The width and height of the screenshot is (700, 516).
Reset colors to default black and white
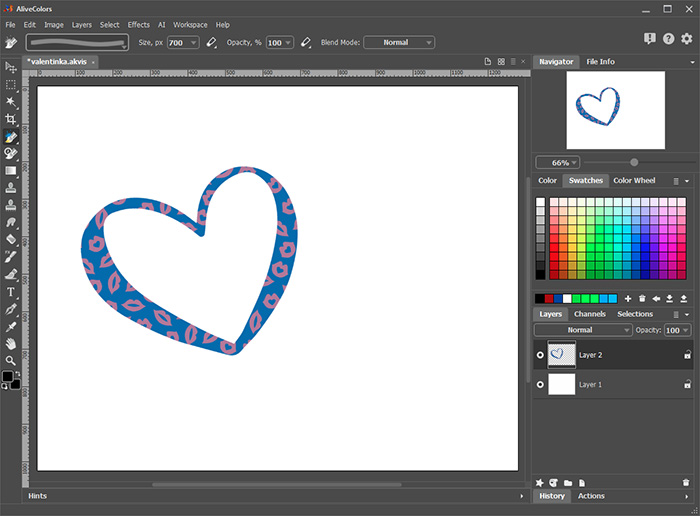point(4,387)
